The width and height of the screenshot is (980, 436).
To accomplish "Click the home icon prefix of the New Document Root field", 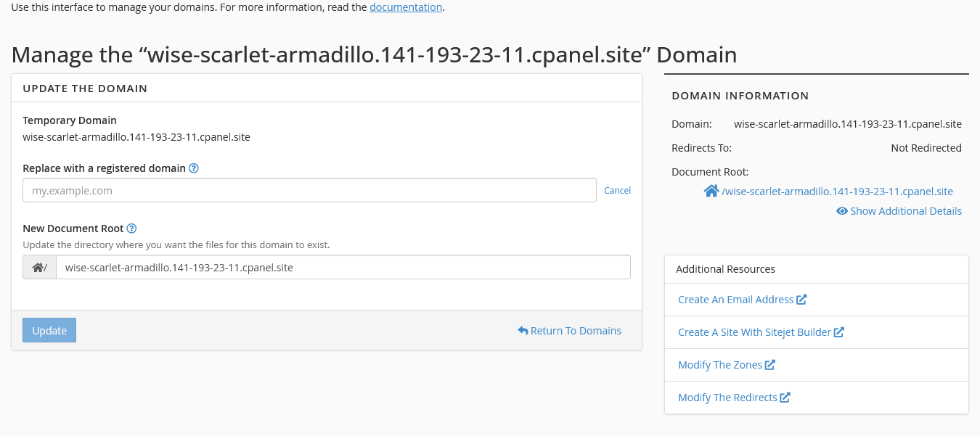I will click(x=39, y=267).
